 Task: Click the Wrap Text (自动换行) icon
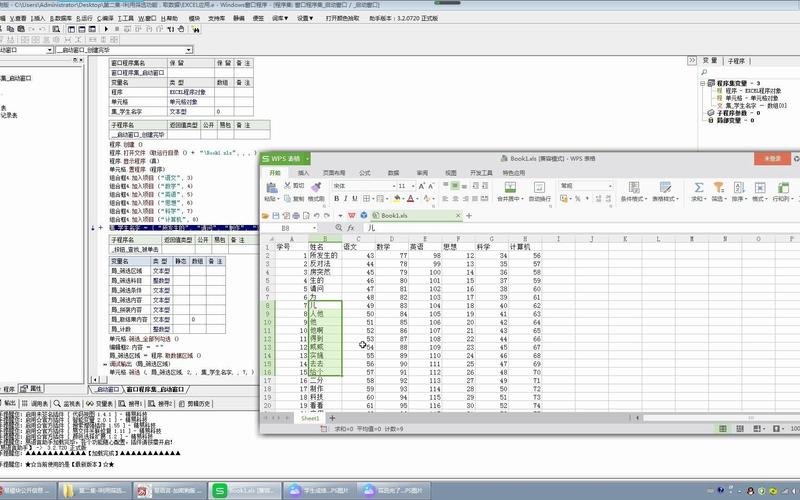click(539, 187)
